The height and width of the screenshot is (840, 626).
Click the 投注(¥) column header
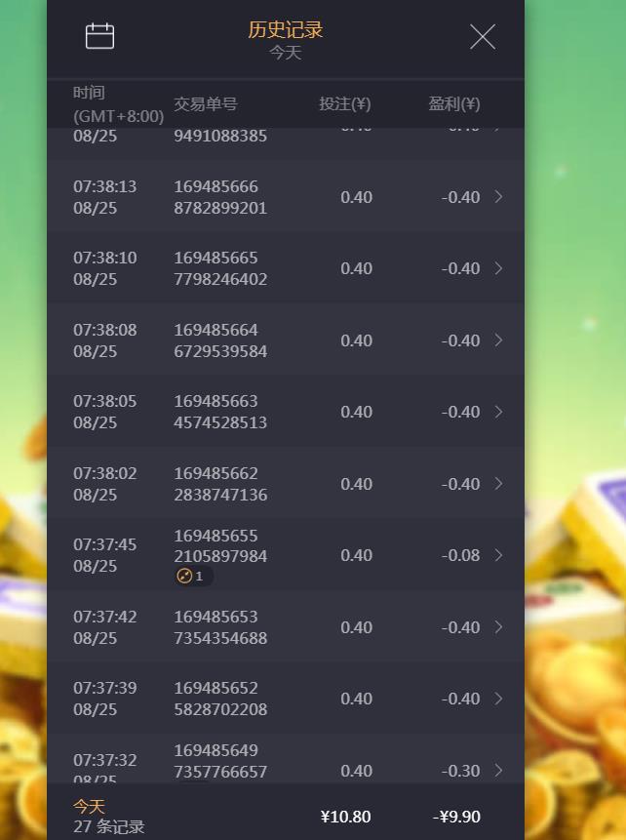pyautogui.click(x=345, y=103)
